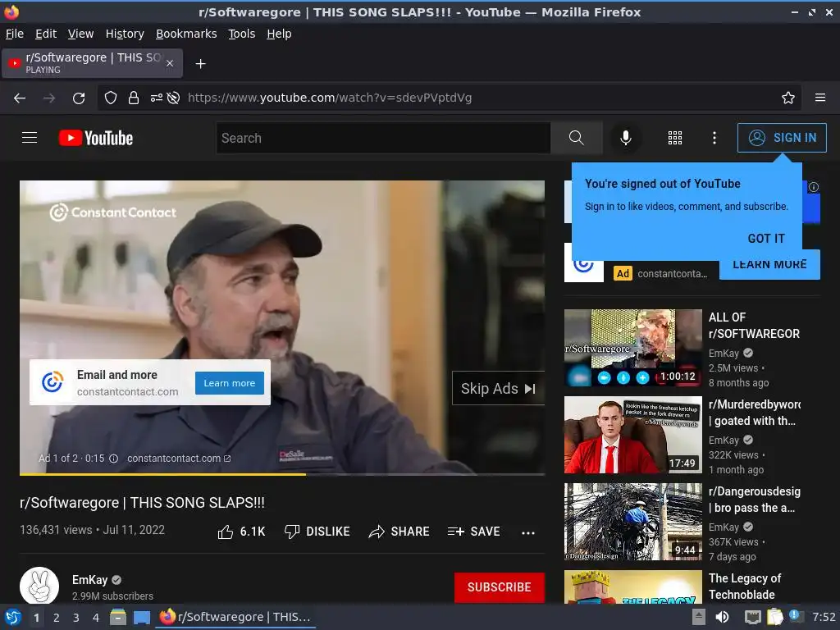Click the yellow ad progress bar

pyautogui.click(x=163, y=474)
